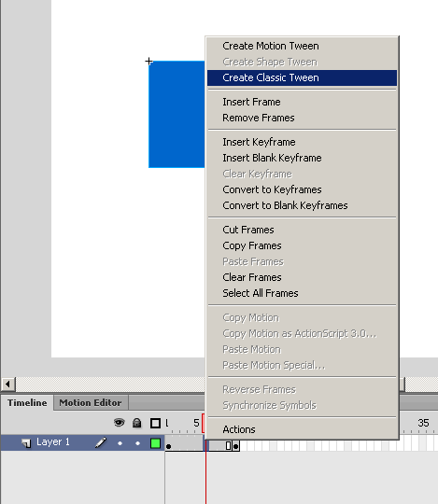Click the eye icon in timeline header
The image size is (438, 504).
point(119,423)
